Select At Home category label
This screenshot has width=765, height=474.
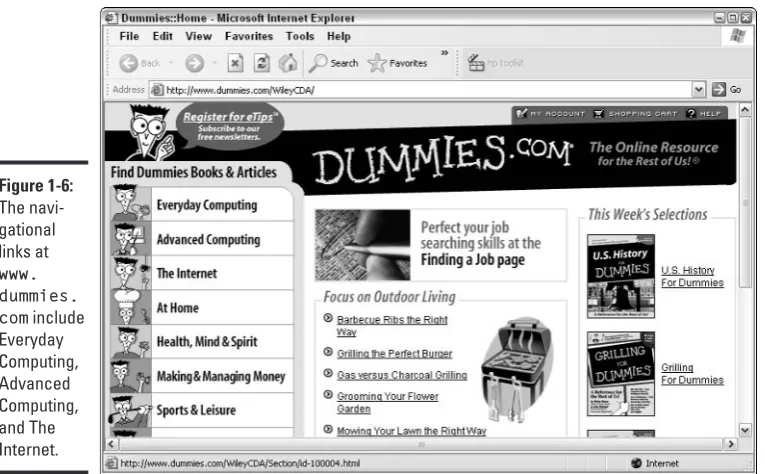click(178, 308)
